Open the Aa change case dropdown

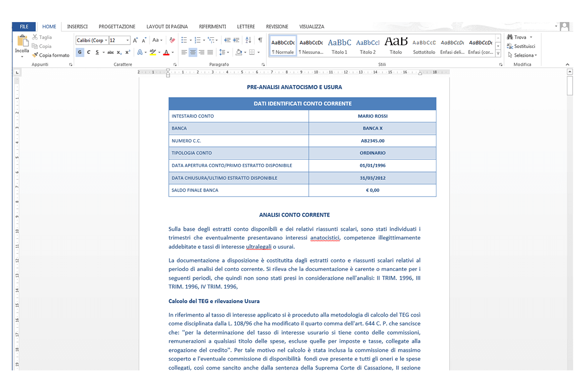pos(157,40)
